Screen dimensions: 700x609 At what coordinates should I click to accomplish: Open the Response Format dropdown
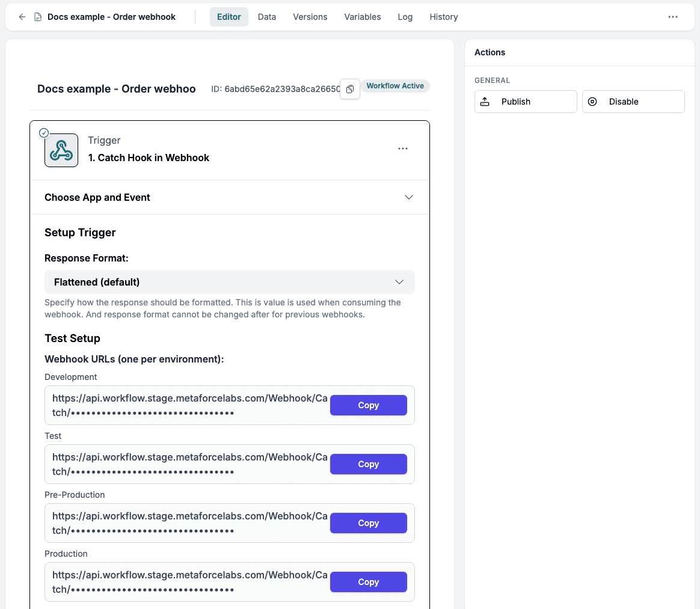tap(230, 282)
